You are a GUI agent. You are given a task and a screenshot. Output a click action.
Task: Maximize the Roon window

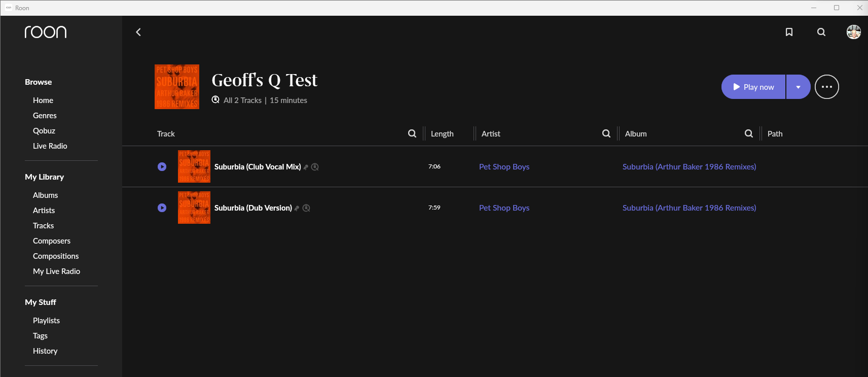pos(837,8)
